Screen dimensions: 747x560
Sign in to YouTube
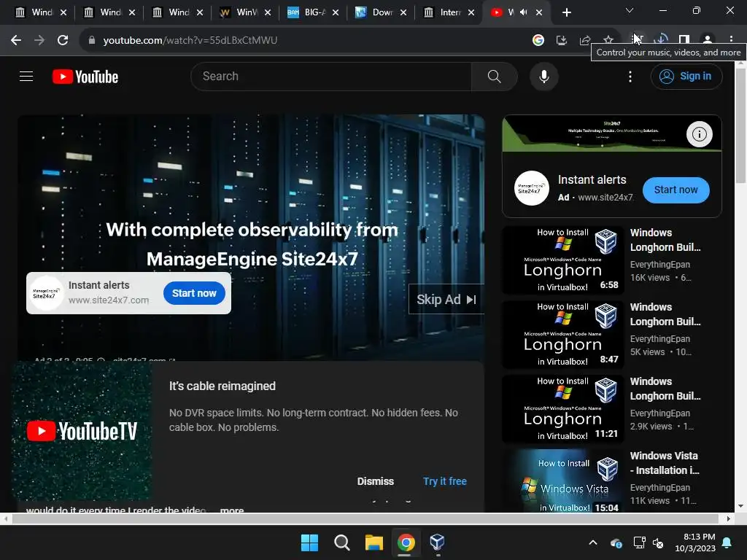(686, 76)
